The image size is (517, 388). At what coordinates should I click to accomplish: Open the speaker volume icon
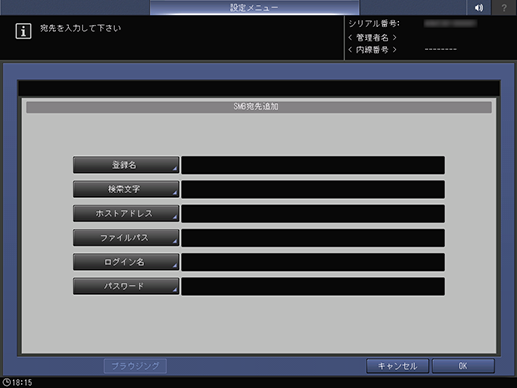[x=478, y=7]
